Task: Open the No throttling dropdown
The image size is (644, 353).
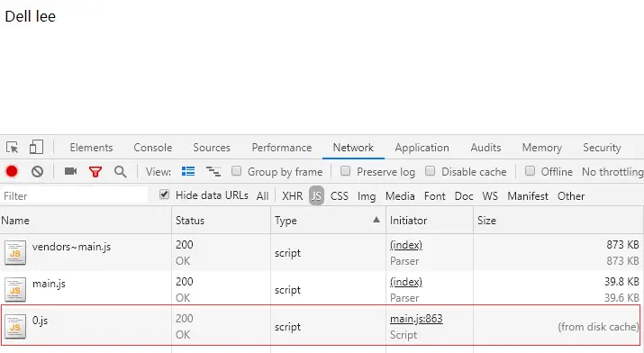Action: click(x=612, y=172)
